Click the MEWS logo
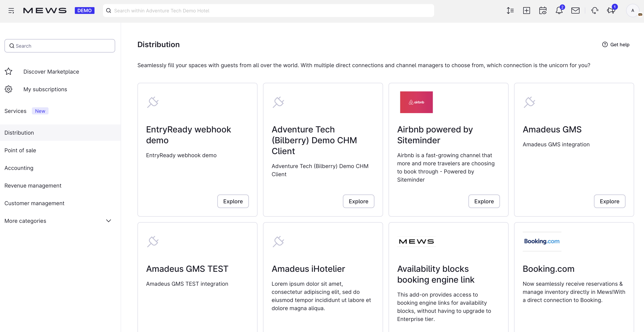644x332 pixels. [x=45, y=11]
